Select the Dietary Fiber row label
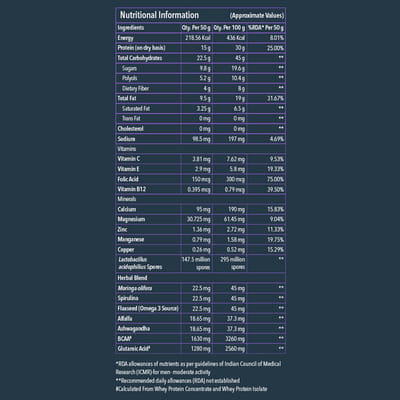Image resolution: width=400 pixels, height=400 pixels. [x=135, y=88]
